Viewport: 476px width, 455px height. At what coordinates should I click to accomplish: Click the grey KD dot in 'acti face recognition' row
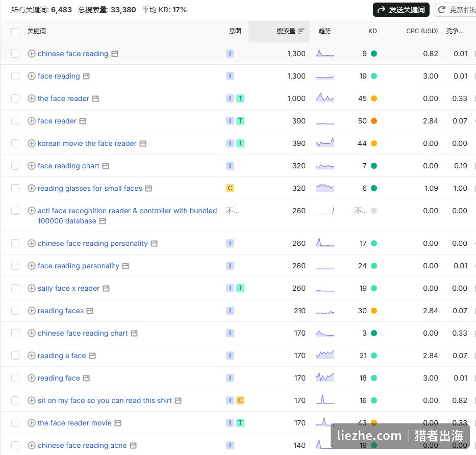[x=374, y=211]
